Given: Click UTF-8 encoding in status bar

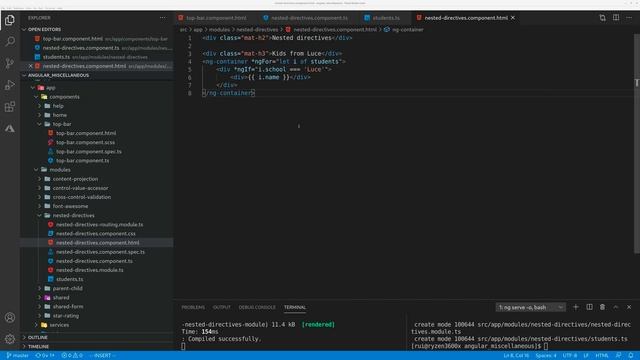Looking at the screenshot, I should pyautogui.click(x=570, y=356).
